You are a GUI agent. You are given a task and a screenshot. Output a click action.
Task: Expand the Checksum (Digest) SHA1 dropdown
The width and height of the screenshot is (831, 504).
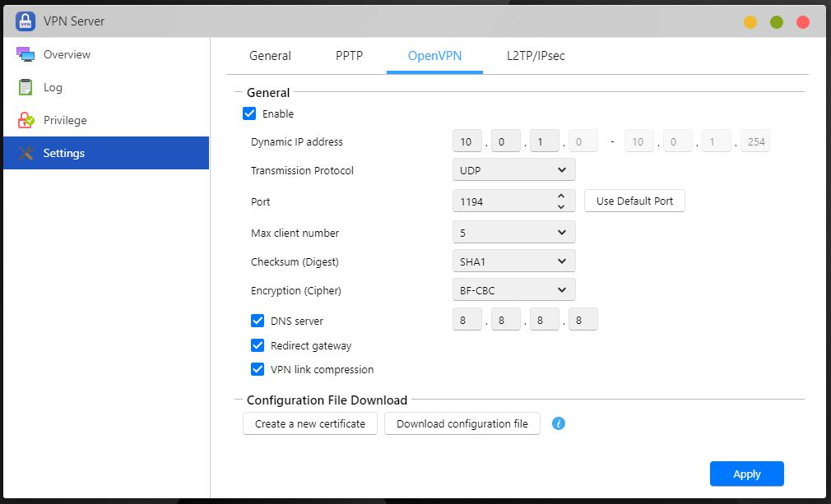tap(513, 261)
